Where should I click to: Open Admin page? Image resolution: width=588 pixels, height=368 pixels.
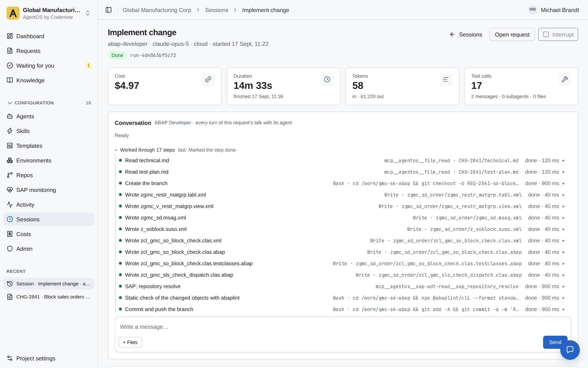(49, 249)
